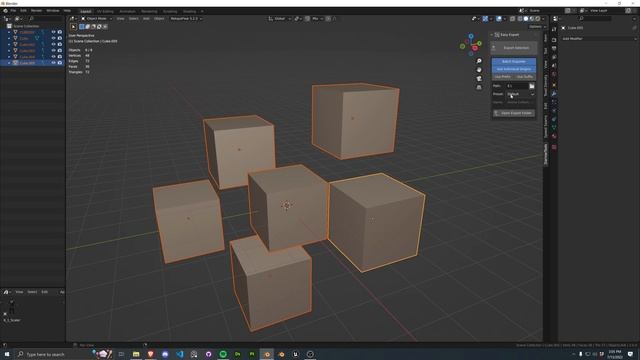Open the viewport Add menu
This screenshot has height=360, width=640.
pos(146,18)
